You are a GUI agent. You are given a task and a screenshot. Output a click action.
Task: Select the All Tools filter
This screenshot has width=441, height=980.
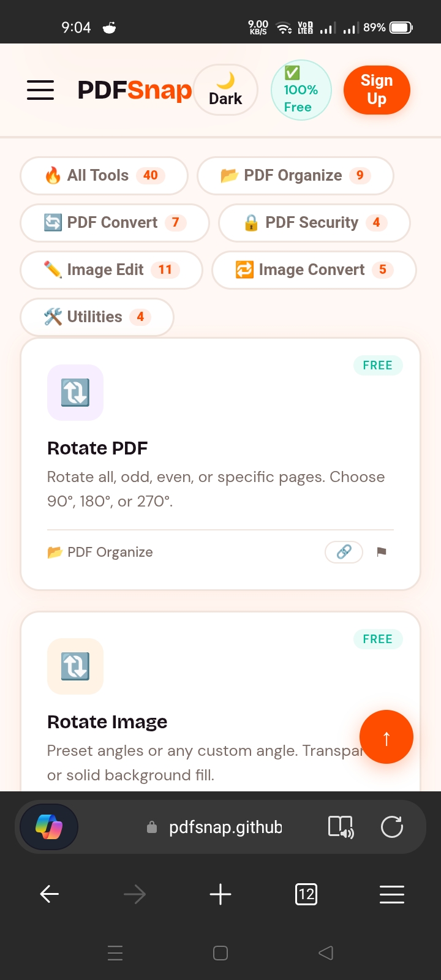[x=104, y=176]
